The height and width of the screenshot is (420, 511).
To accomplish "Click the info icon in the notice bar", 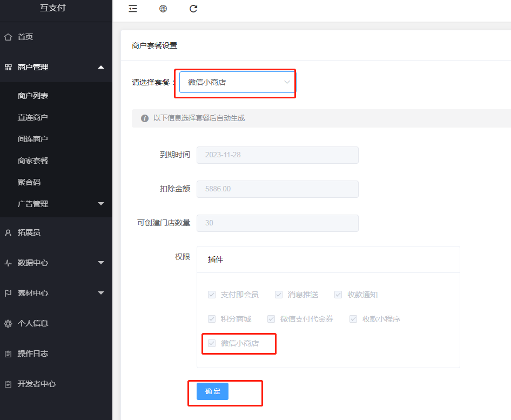I will (x=145, y=118).
